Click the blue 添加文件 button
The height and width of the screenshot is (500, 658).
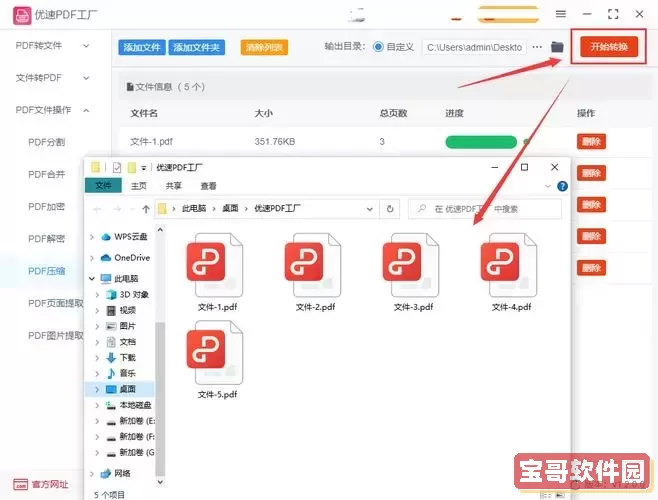point(142,47)
